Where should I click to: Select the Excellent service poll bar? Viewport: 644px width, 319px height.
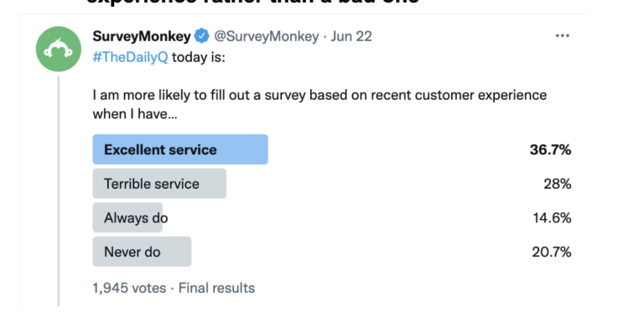[x=180, y=149]
